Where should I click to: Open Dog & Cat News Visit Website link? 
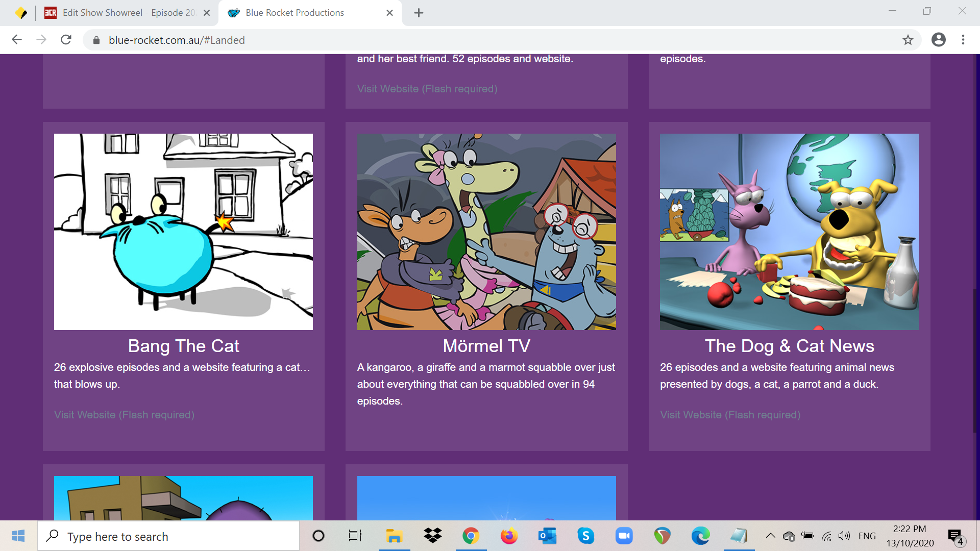730,415
